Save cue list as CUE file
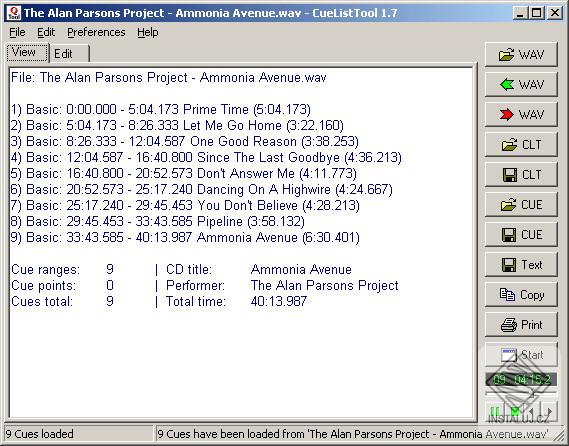 click(521, 235)
